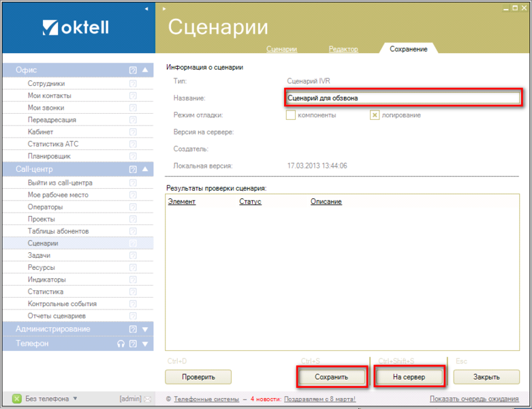Open the Без телефона status dropdown
532x409 pixels.
(x=75, y=399)
